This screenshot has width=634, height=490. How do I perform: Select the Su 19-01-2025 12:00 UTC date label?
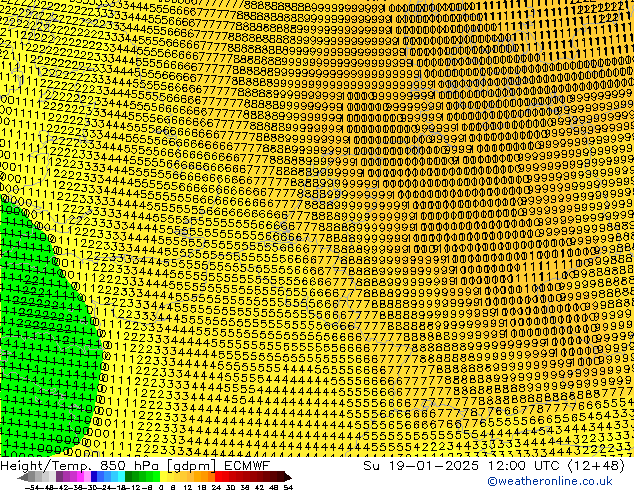click(463, 466)
